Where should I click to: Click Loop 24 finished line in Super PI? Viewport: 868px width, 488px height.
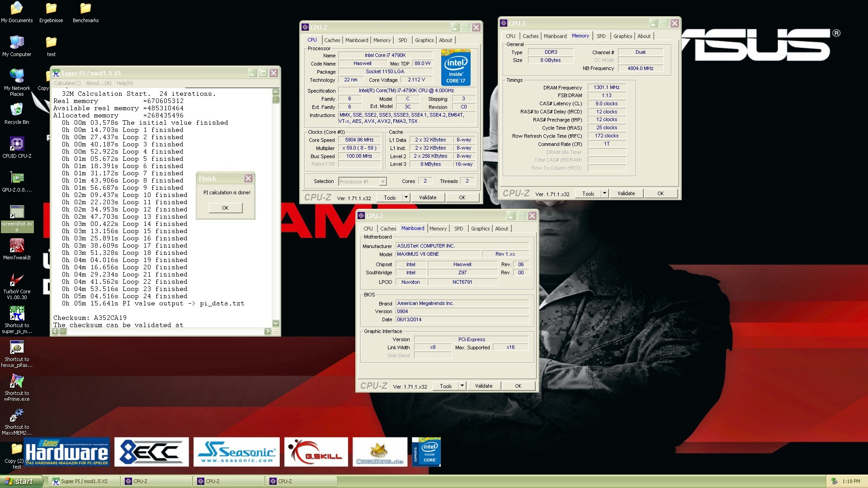(x=124, y=296)
